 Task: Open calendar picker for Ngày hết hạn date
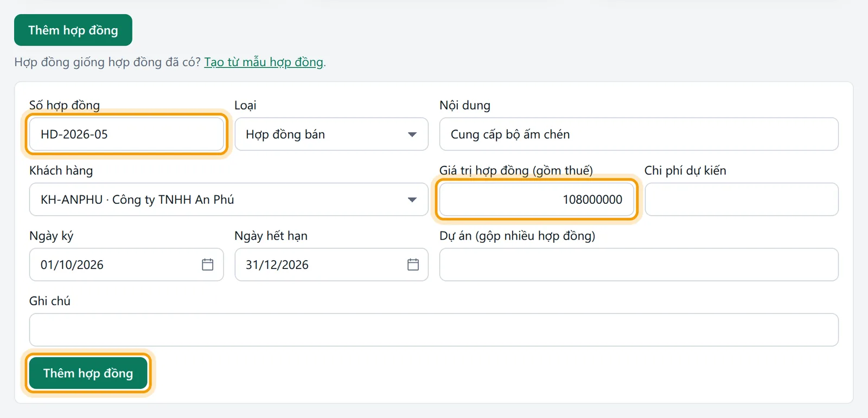(413, 265)
